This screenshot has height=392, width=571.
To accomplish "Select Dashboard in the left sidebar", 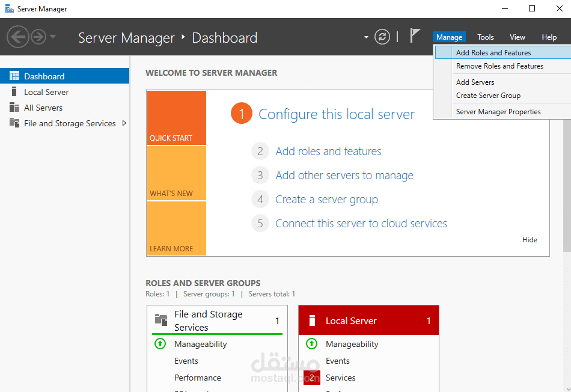I will click(x=45, y=75).
